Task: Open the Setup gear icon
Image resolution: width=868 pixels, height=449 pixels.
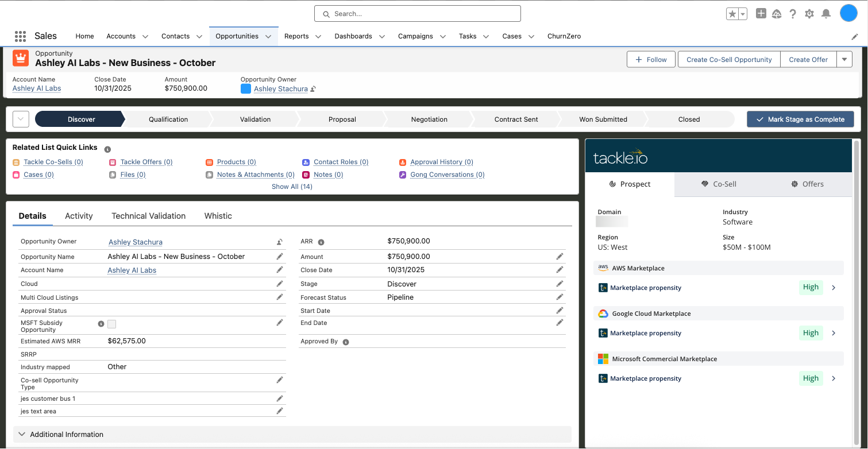Action: 809,14
